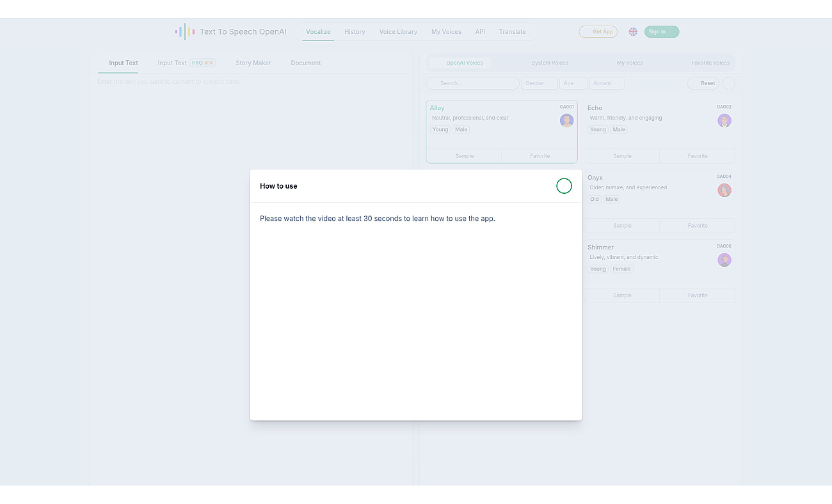Mark Onyx as Favorite
Image resolution: width=832 pixels, height=504 pixels.
point(698,226)
